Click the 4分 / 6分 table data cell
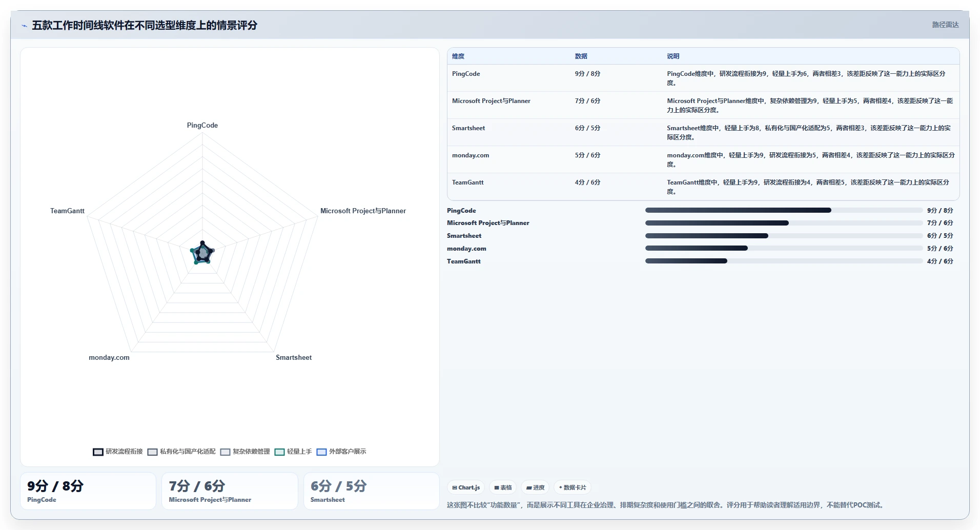 [587, 182]
